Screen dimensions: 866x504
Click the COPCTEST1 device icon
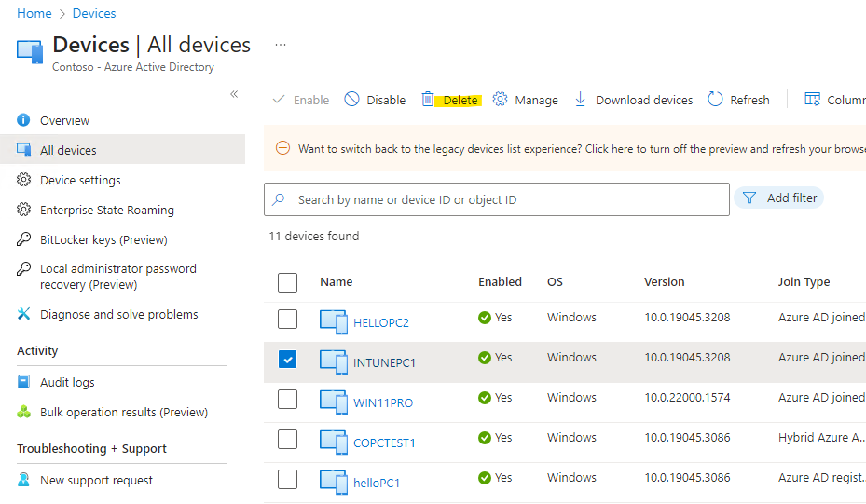pyautogui.click(x=334, y=443)
